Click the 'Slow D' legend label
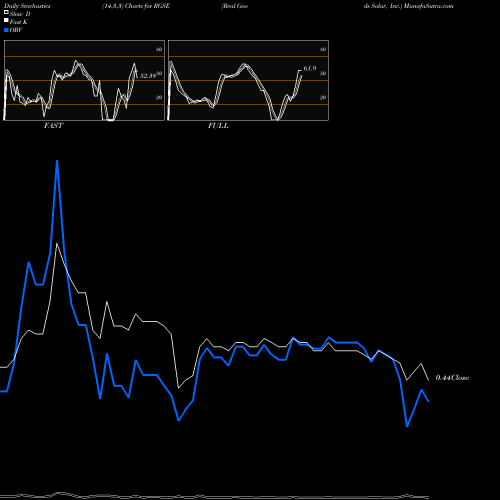This screenshot has width=500, height=500. [x=20, y=14]
